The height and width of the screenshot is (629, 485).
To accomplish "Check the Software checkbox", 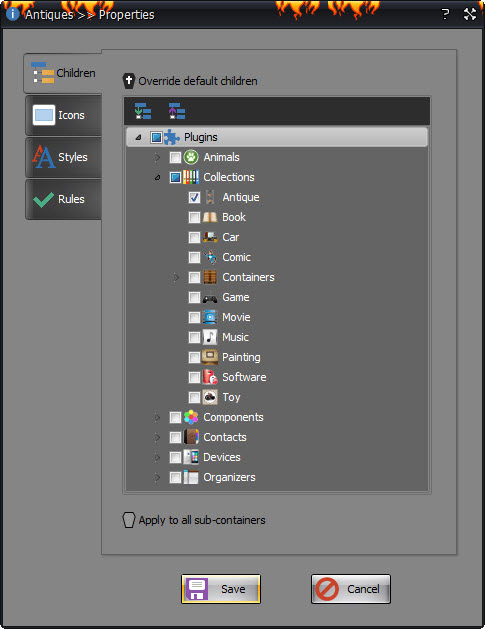I will tap(195, 377).
